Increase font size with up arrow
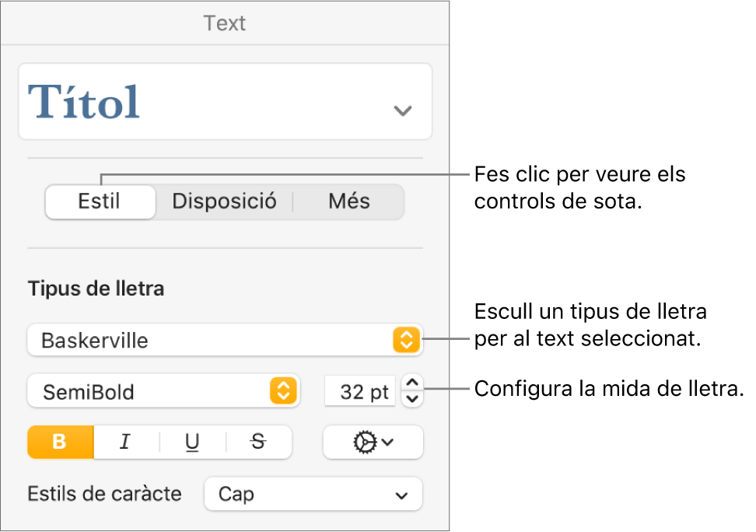Image resolution: width=756 pixels, height=532 pixels. click(x=412, y=383)
